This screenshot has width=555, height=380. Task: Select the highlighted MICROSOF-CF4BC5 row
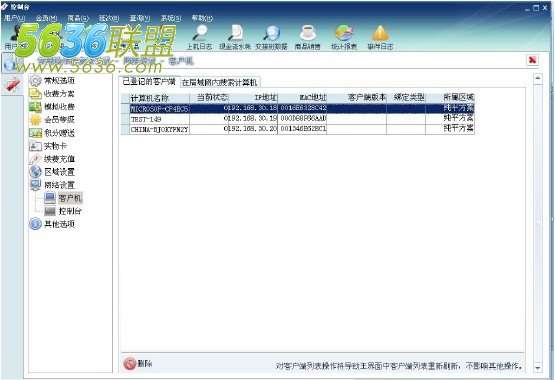point(297,108)
